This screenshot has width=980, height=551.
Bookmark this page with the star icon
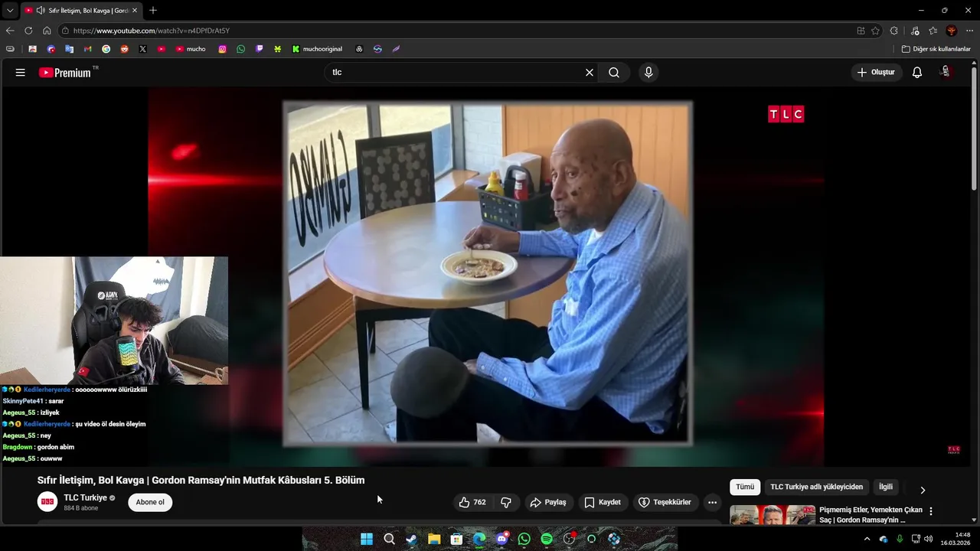tap(875, 31)
